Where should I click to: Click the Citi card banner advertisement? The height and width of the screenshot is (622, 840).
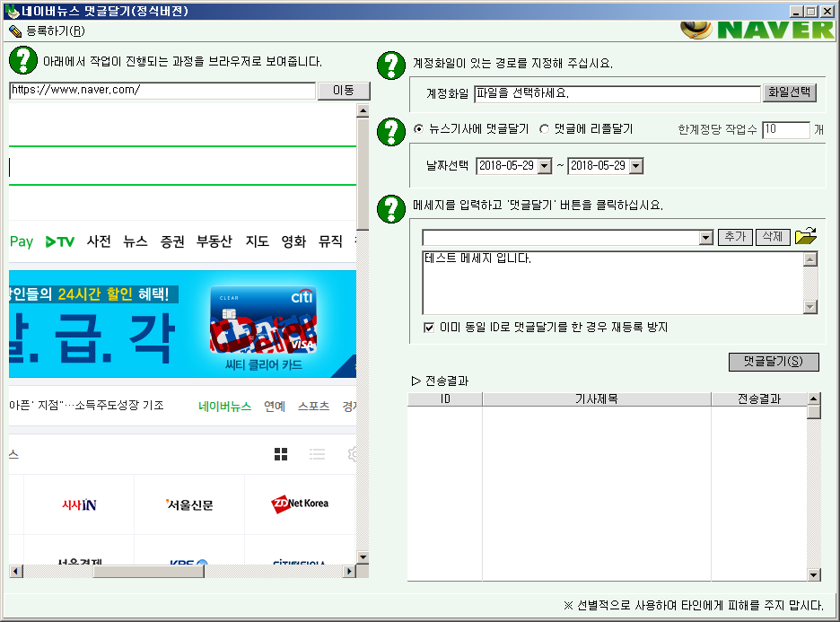(183, 324)
